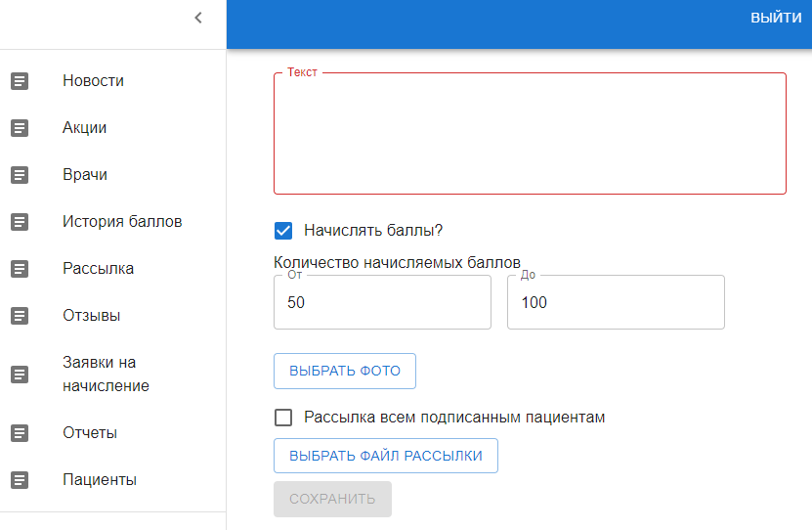This screenshot has width=812, height=530.
Task: Click the document icon beside Новости
Action: (x=20, y=81)
